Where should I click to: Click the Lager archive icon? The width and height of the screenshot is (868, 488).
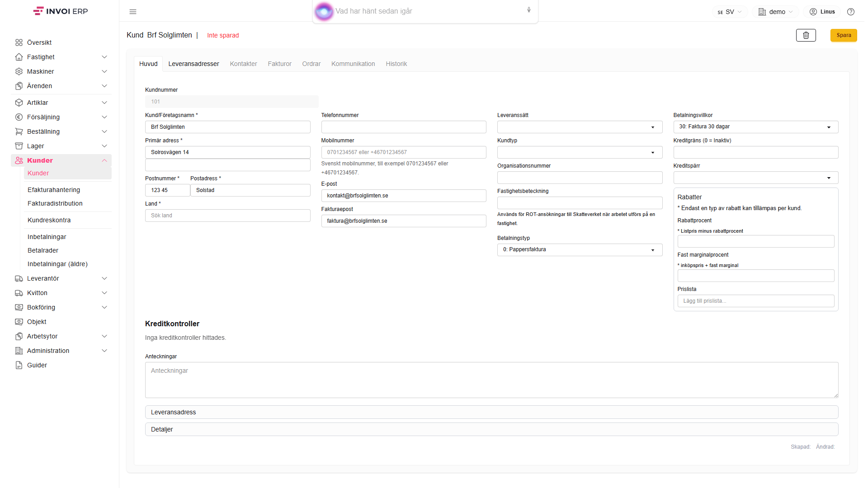click(19, 146)
